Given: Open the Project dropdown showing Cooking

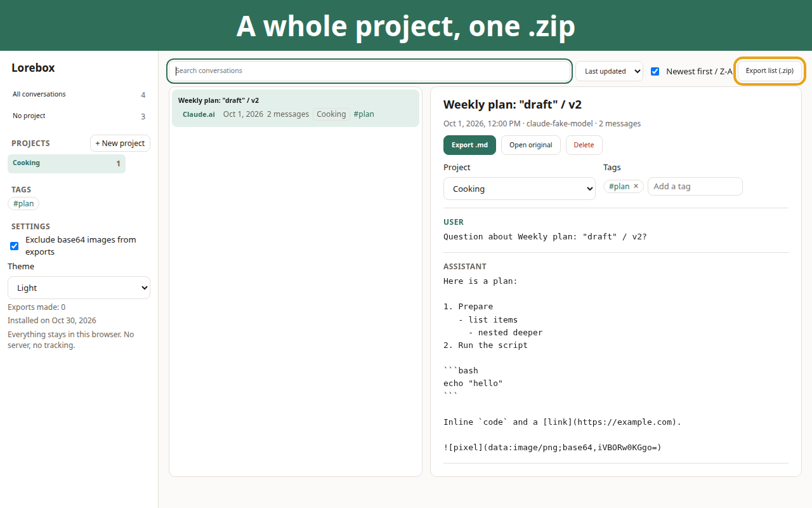Looking at the screenshot, I should pyautogui.click(x=520, y=189).
